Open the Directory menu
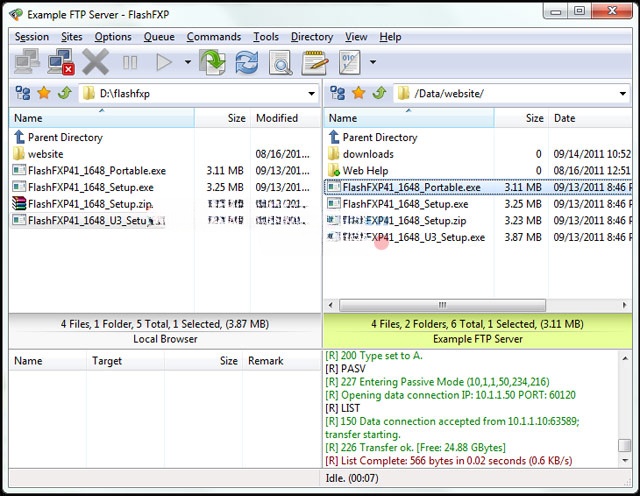The height and width of the screenshot is (496, 640). [x=312, y=37]
